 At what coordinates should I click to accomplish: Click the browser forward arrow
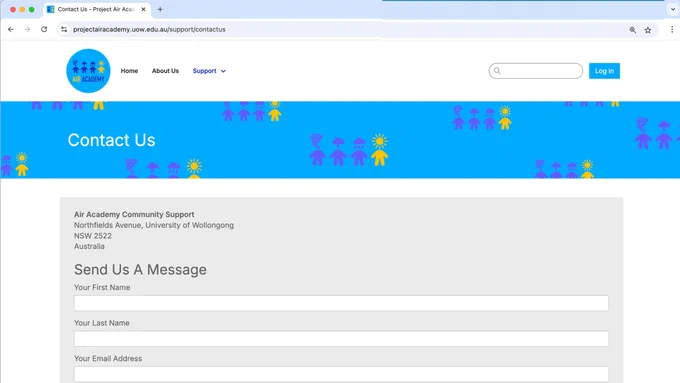tap(27, 29)
